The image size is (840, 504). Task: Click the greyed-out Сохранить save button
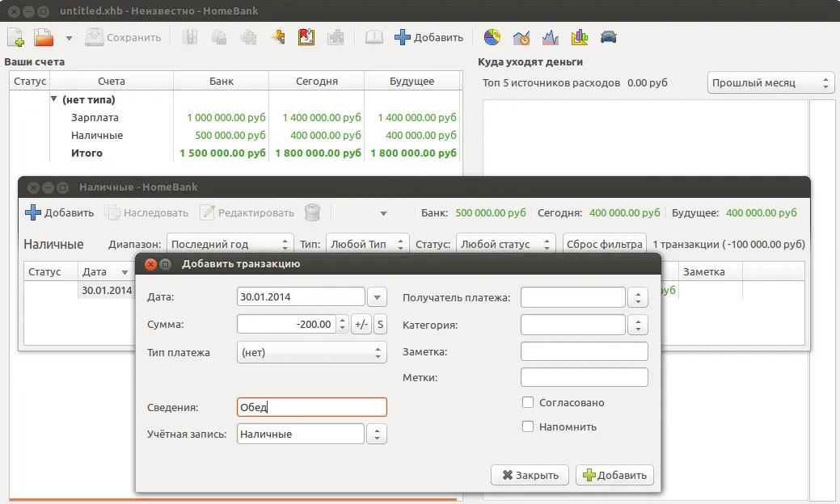(123, 37)
